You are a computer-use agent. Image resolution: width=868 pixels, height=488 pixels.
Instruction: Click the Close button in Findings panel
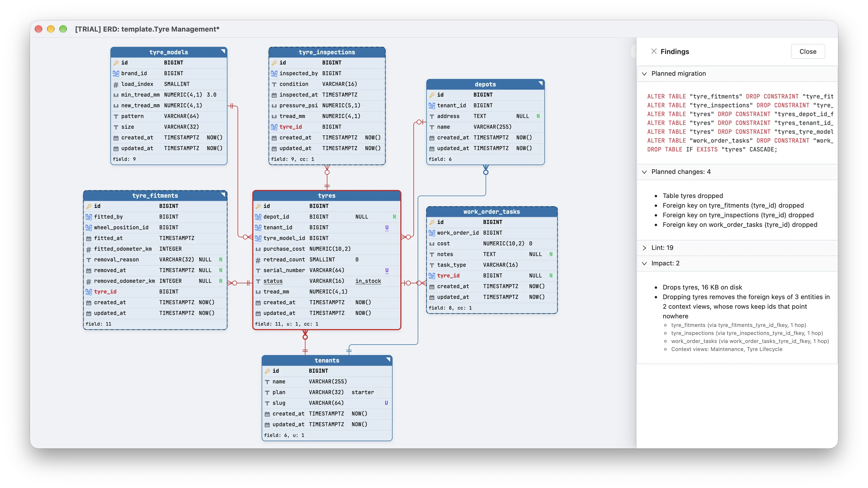click(x=808, y=52)
